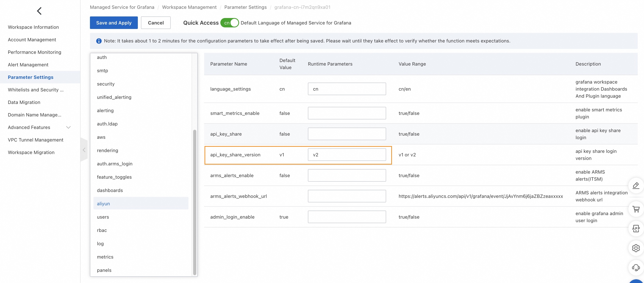Image resolution: width=644 pixels, height=283 pixels.
Task: Click the blue info icon in the note banner
Action: (99, 41)
